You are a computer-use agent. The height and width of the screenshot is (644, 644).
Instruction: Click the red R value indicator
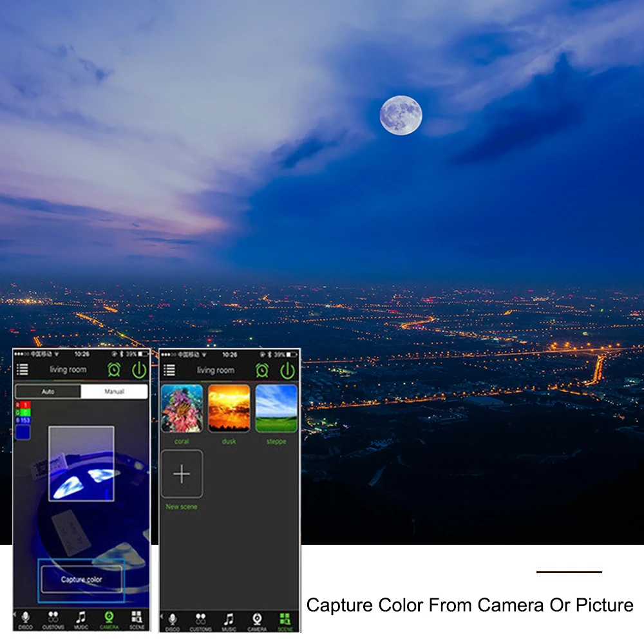coord(23,405)
